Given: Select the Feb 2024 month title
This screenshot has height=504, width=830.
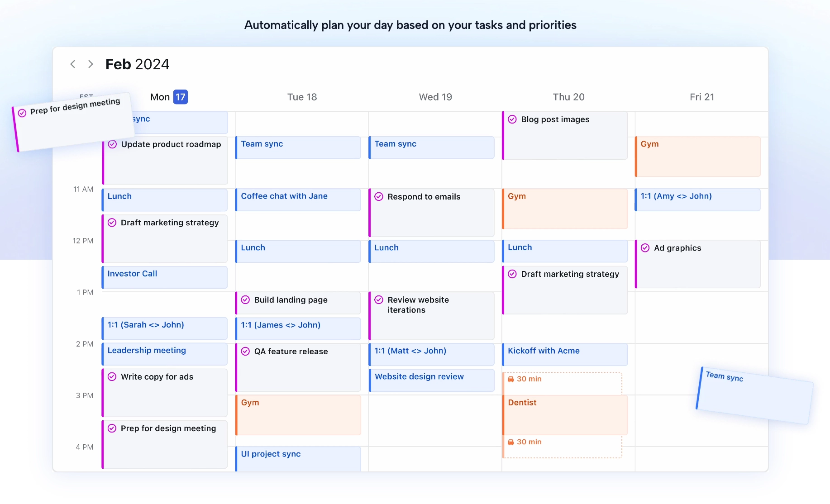Looking at the screenshot, I should coord(137,64).
